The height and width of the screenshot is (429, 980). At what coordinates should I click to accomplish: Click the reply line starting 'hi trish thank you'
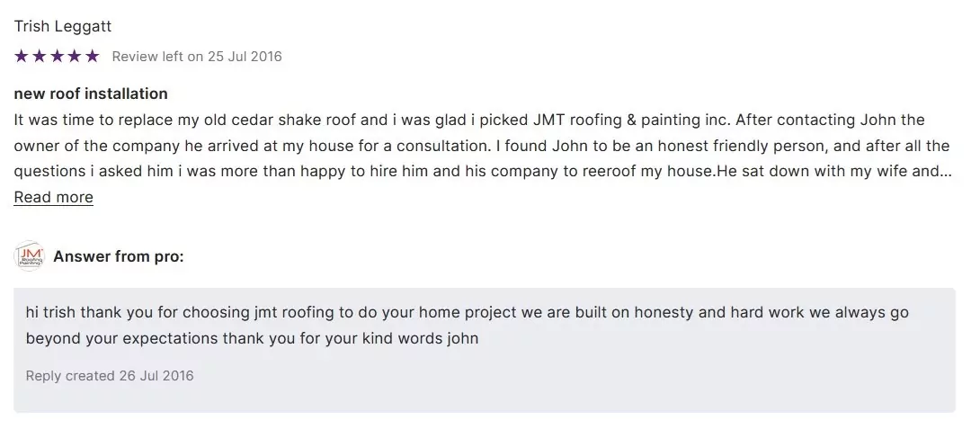pyautogui.click(x=468, y=313)
